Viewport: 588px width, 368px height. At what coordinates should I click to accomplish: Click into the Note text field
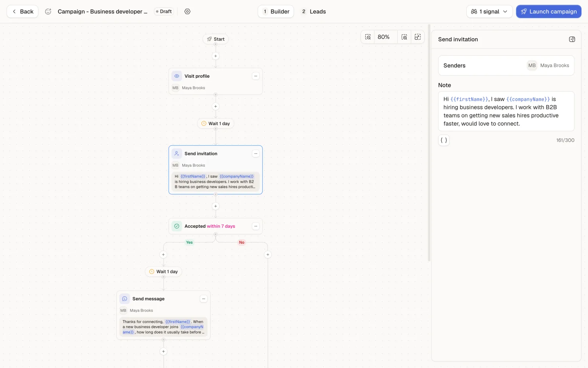tap(506, 111)
